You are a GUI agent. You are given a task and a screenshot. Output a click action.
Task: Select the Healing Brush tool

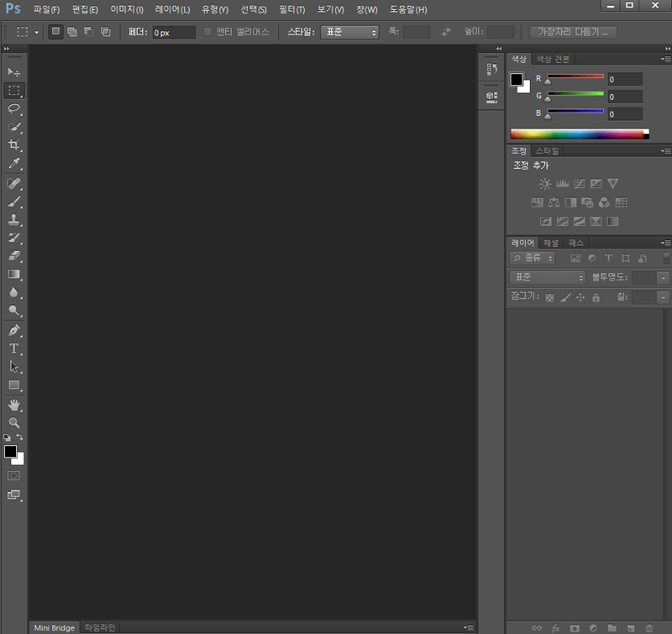[x=13, y=183]
